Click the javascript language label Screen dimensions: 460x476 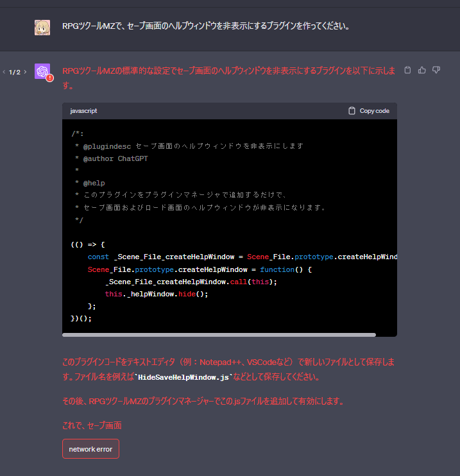point(83,111)
